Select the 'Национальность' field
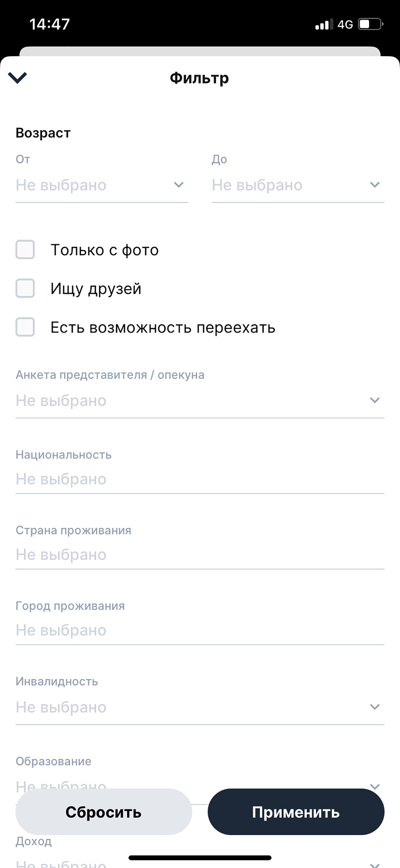The image size is (400, 868). (200, 479)
